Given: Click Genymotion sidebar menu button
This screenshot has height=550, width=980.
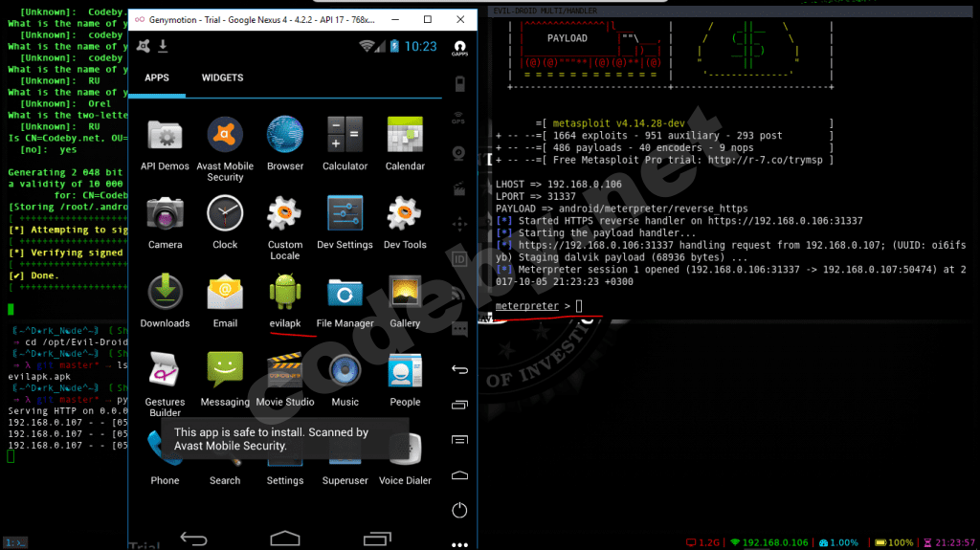Looking at the screenshot, I should pyautogui.click(x=459, y=440).
